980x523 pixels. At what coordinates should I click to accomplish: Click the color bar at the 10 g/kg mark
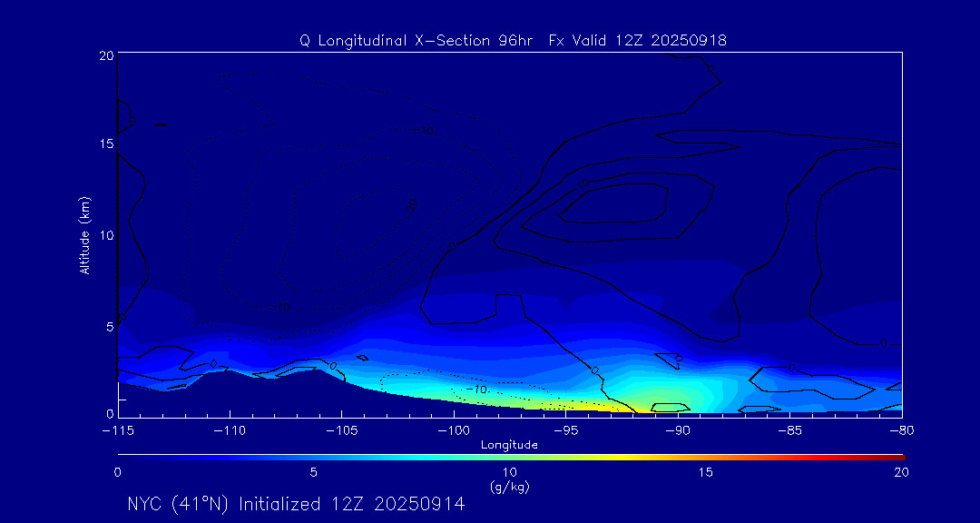pyautogui.click(x=510, y=455)
